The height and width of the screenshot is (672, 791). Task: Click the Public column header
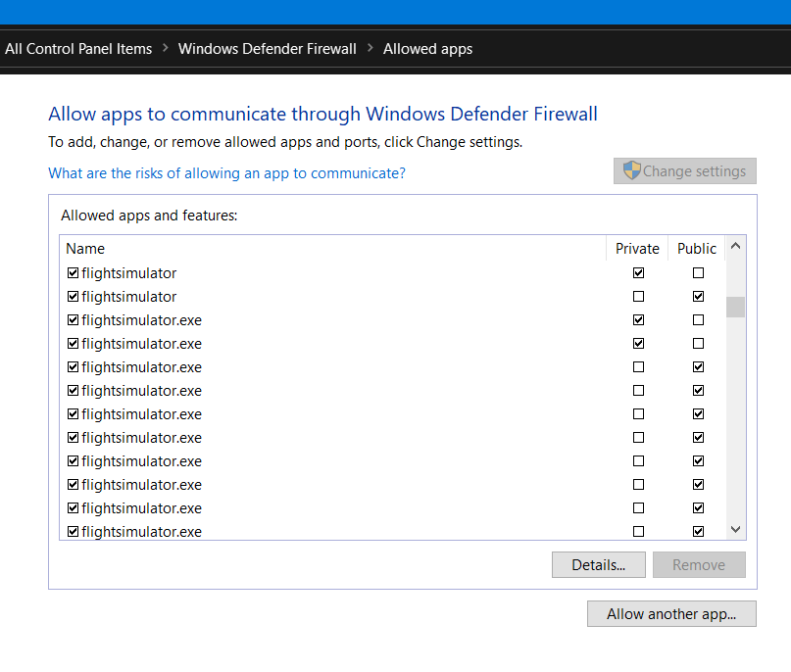tap(697, 249)
